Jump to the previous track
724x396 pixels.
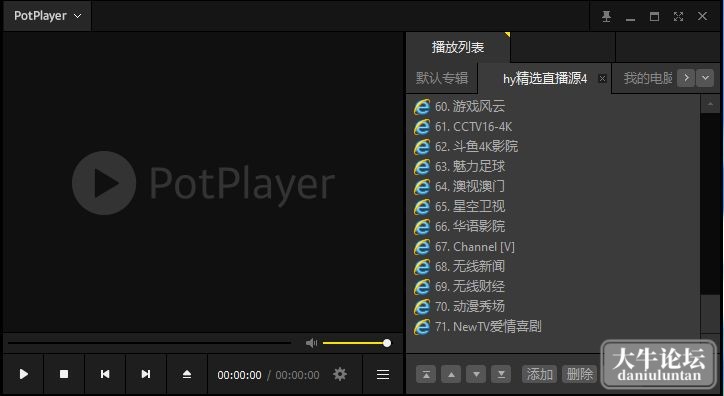[105, 374]
